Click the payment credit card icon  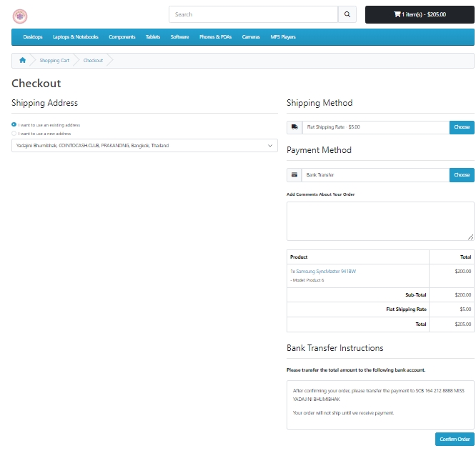[294, 175]
